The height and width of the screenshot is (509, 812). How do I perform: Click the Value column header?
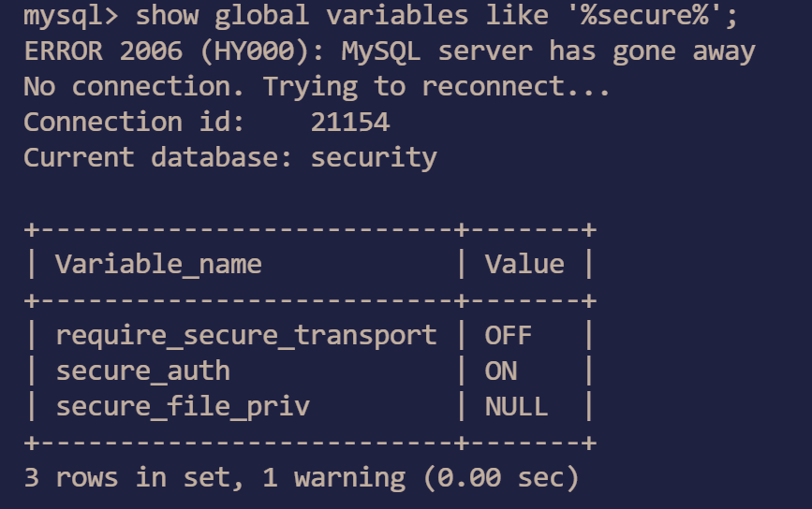(524, 265)
